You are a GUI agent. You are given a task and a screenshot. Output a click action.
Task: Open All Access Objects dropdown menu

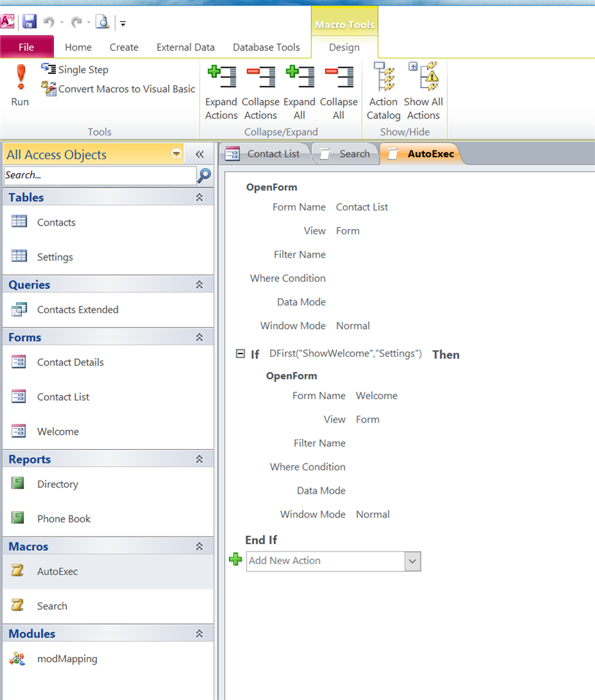tap(177, 154)
